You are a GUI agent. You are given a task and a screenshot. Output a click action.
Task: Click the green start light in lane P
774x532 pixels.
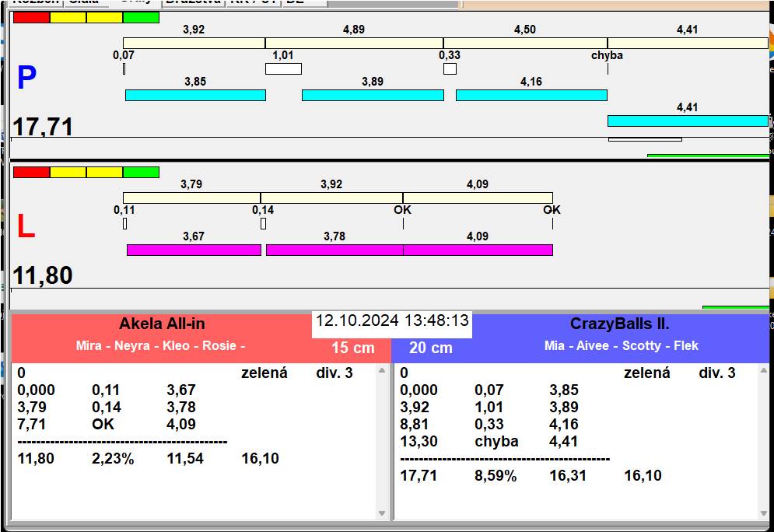pyautogui.click(x=141, y=18)
